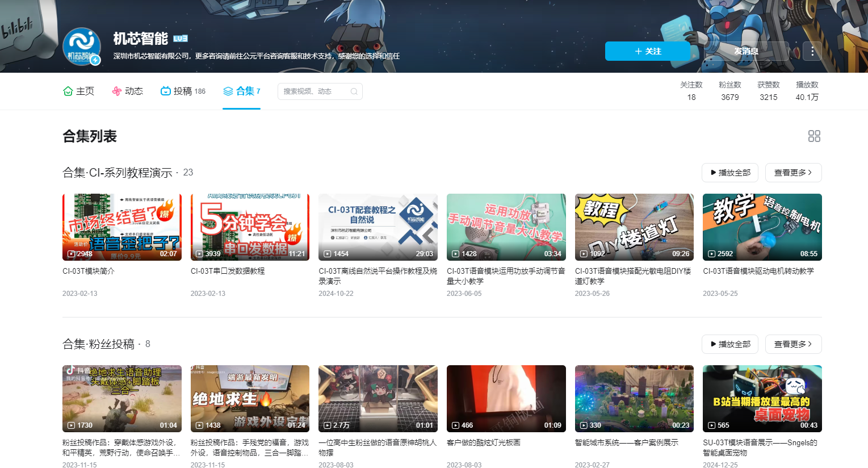Click 播放全部 for the 粉丝投稿 collection
This screenshot has width=868, height=468.
(x=729, y=344)
